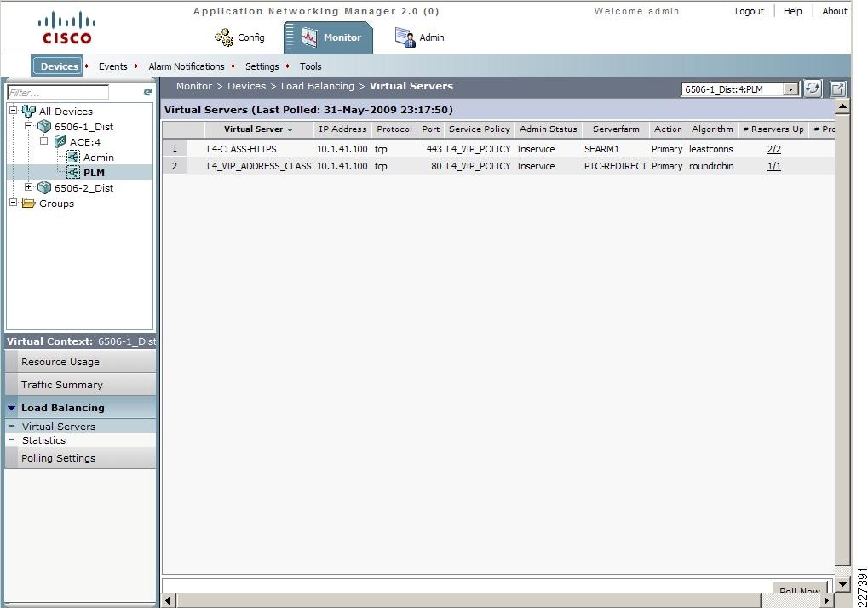Click the 6506-1_Dist device icon
868x608 pixels.
[x=44, y=127]
